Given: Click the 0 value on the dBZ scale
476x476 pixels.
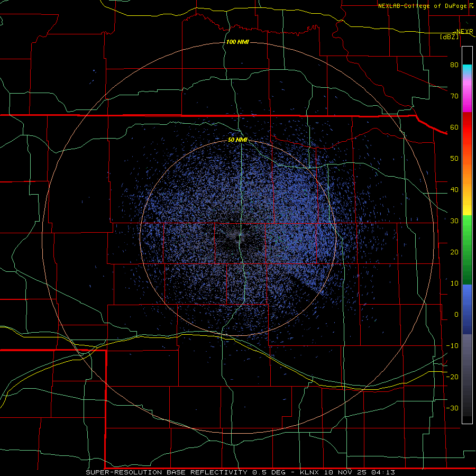Looking at the screenshot, I should click(x=456, y=315).
